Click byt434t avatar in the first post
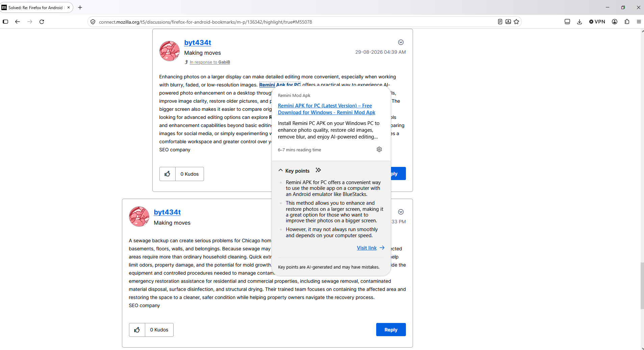Image resolution: width=644 pixels, height=350 pixels. (x=170, y=51)
